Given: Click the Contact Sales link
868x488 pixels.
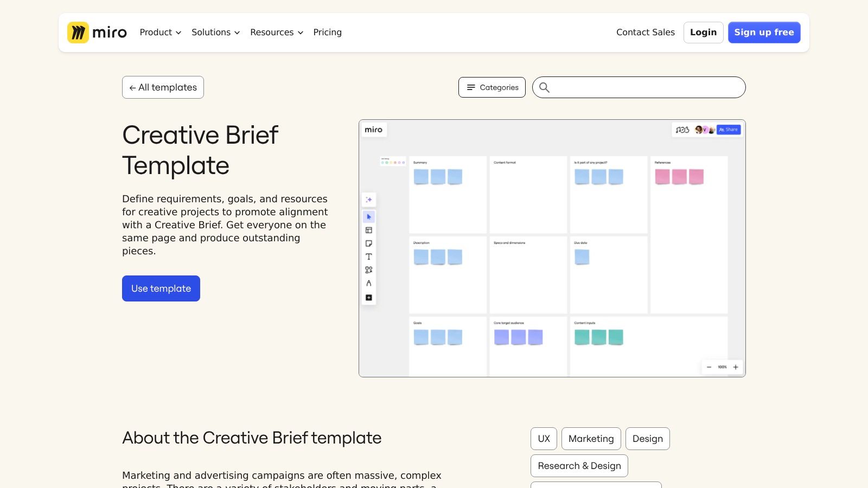Looking at the screenshot, I should 646,33.
